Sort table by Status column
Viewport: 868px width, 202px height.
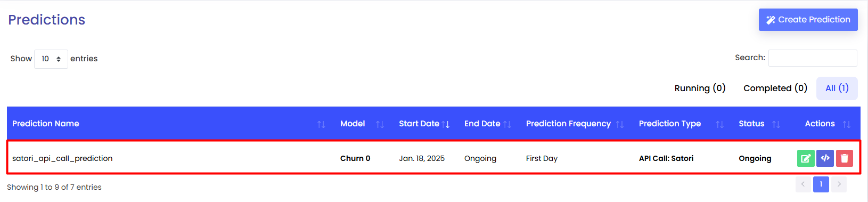pyautogui.click(x=776, y=124)
